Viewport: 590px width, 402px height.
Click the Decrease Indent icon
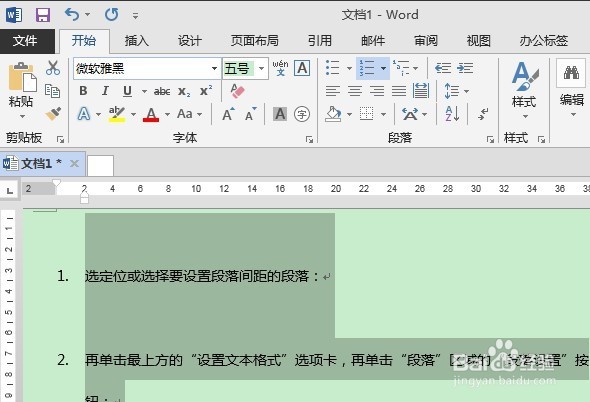click(x=443, y=68)
